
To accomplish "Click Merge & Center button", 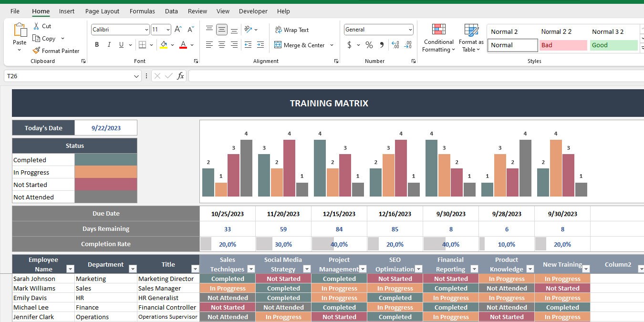I will 300,45.
